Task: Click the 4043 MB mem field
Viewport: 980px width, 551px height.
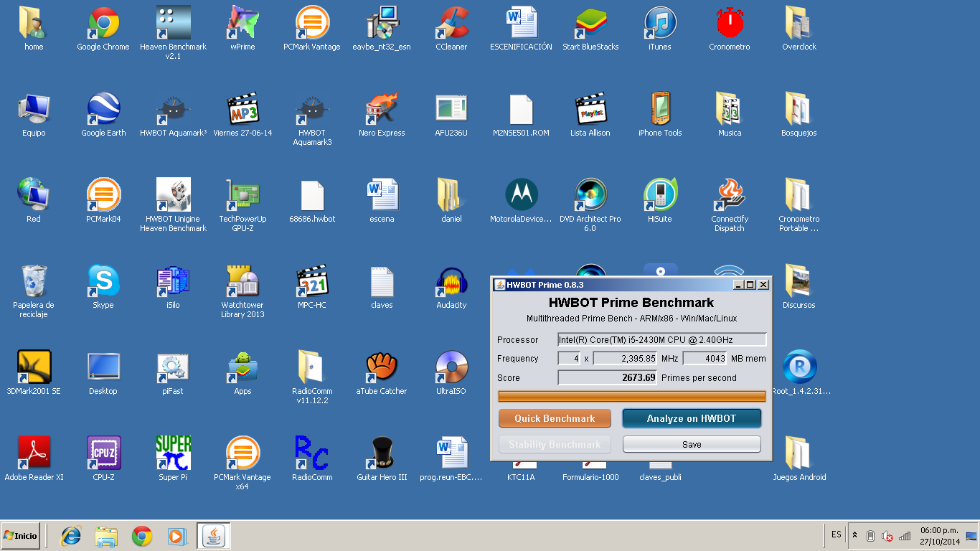Action: click(705, 358)
